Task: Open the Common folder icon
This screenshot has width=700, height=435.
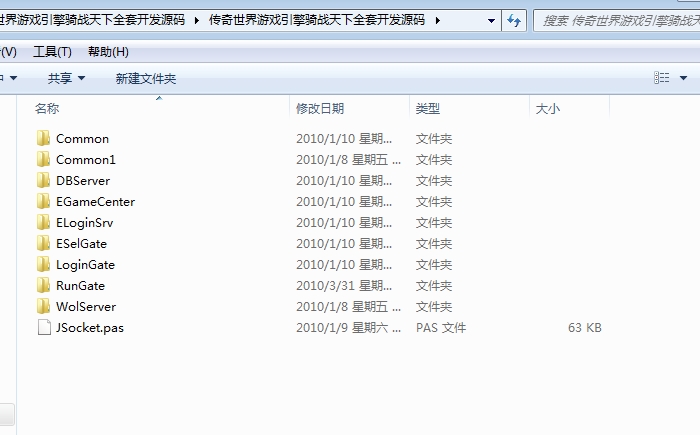Action: [43, 139]
